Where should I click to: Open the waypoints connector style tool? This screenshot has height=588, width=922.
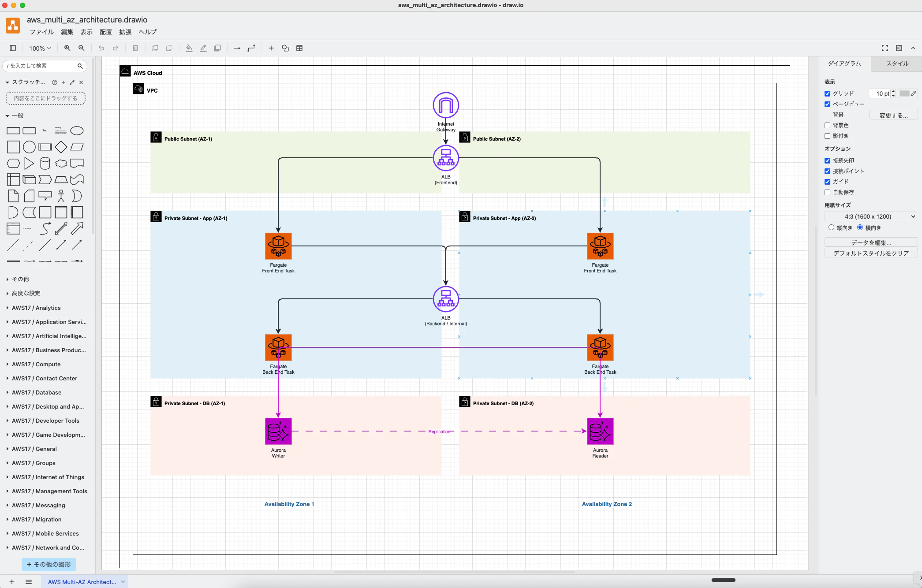[x=251, y=48]
